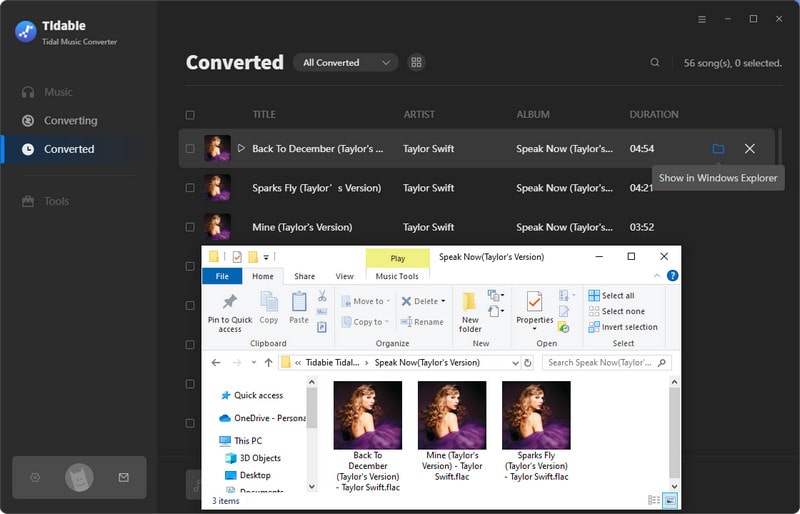This screenshot has width=800, height=514.
Task: Check the Back To December row checkbox
Action: coord(190,149)
